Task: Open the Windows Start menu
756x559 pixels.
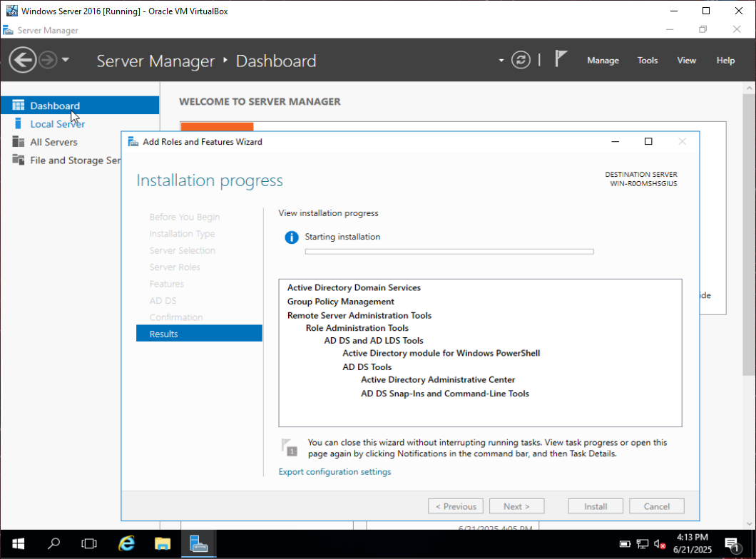Action: 19,544
